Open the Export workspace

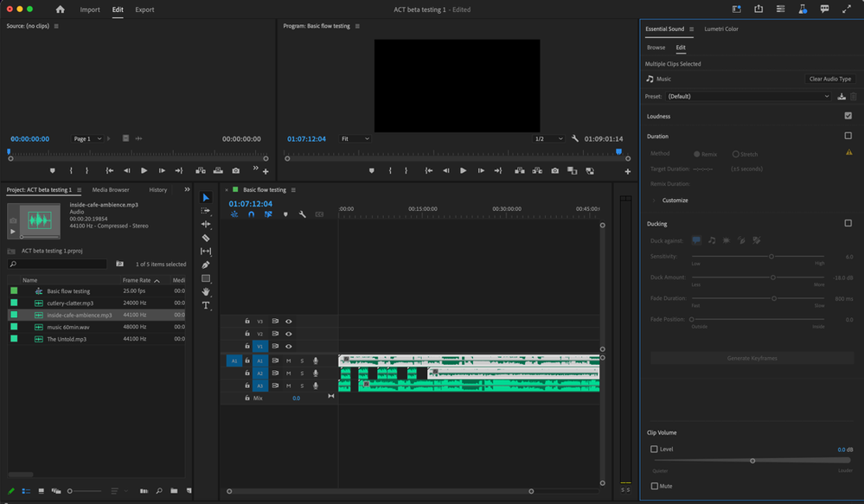point(144,10)
